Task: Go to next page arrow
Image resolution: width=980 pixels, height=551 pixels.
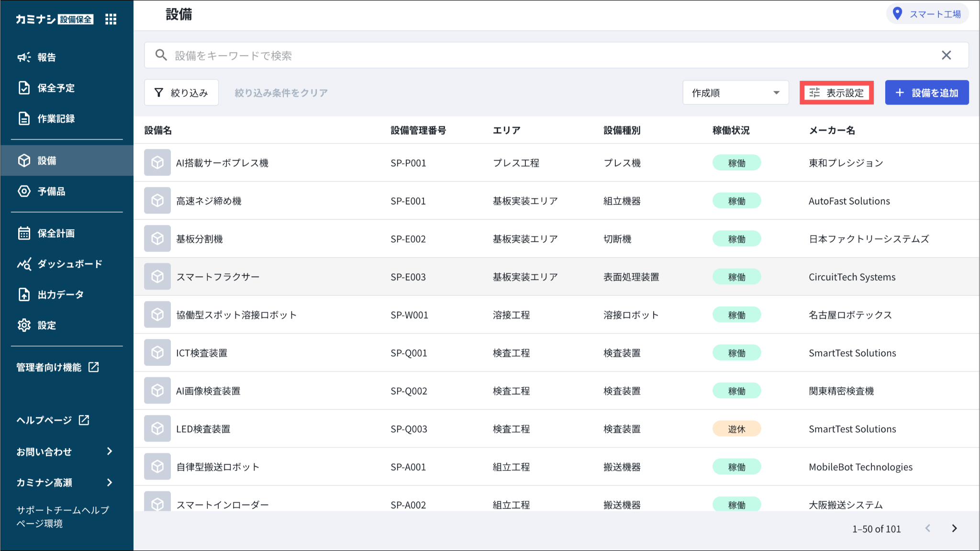Action: point(954,529)
